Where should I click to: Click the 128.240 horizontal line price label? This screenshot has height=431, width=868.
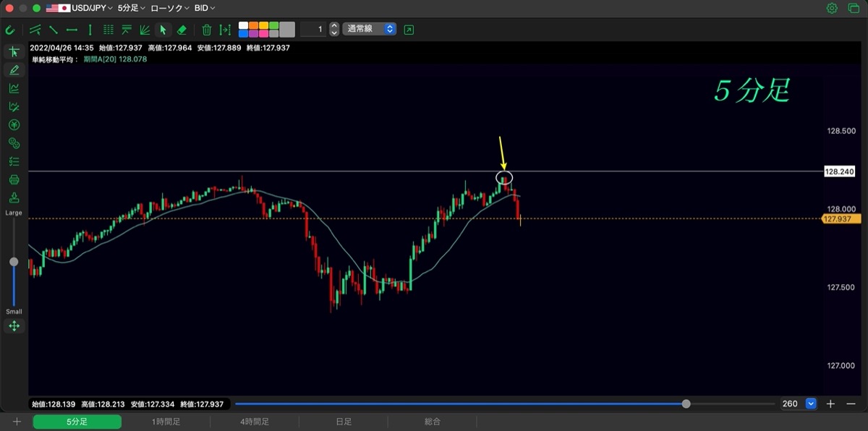pyautogui.click(x=839, y=171)
